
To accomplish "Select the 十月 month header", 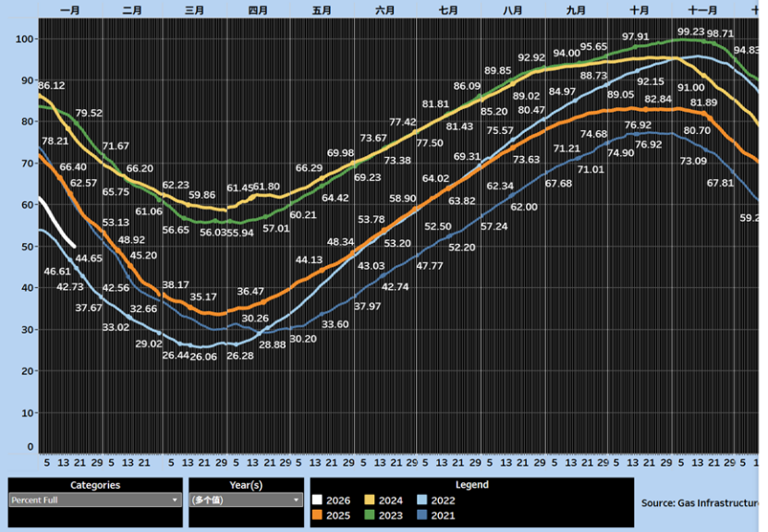I will click(x=639, y=10).
